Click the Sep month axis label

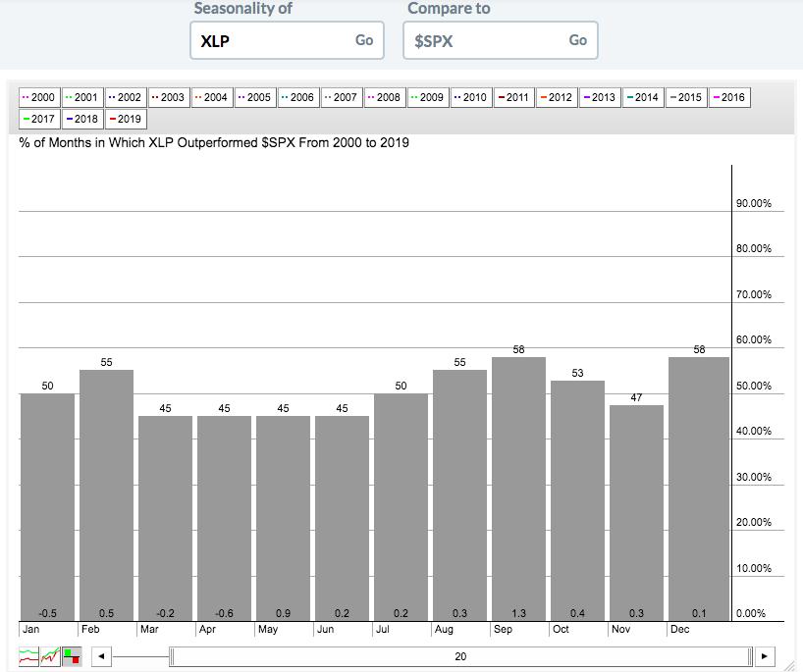click(x=503, y=629)
